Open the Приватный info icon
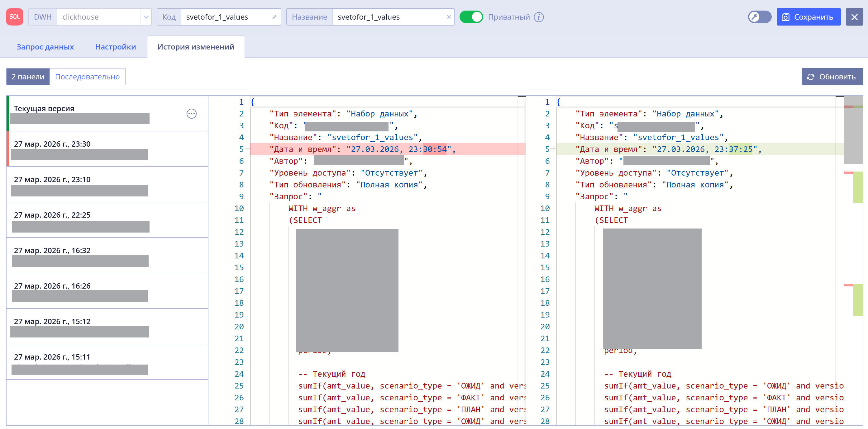Viewport: 868px width, 429px height. coord(539,17)
